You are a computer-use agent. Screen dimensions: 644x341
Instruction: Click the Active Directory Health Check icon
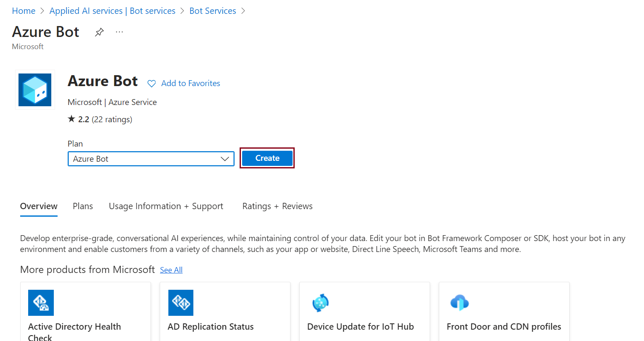[41, 302]
